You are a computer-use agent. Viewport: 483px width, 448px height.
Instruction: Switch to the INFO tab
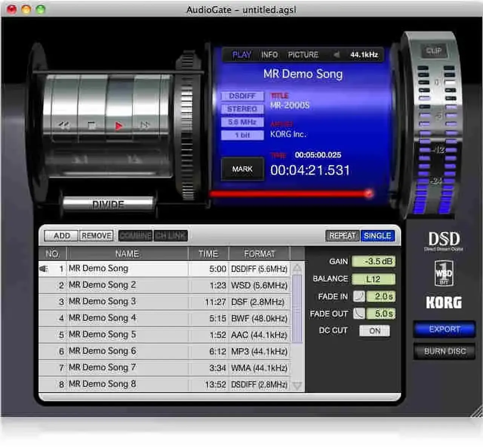click(x=269, y=55)
